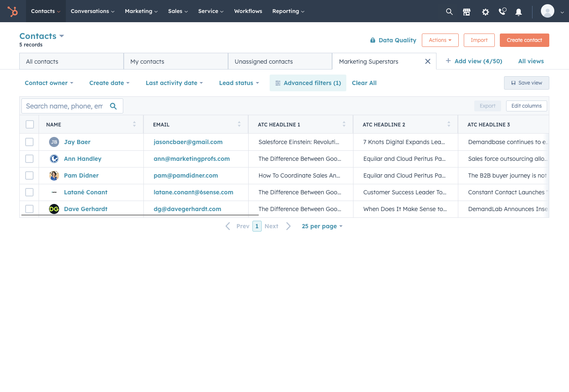569x392 pixels.
Task: Open the Actions dropdown button
Action: click(x=440, y=40)
